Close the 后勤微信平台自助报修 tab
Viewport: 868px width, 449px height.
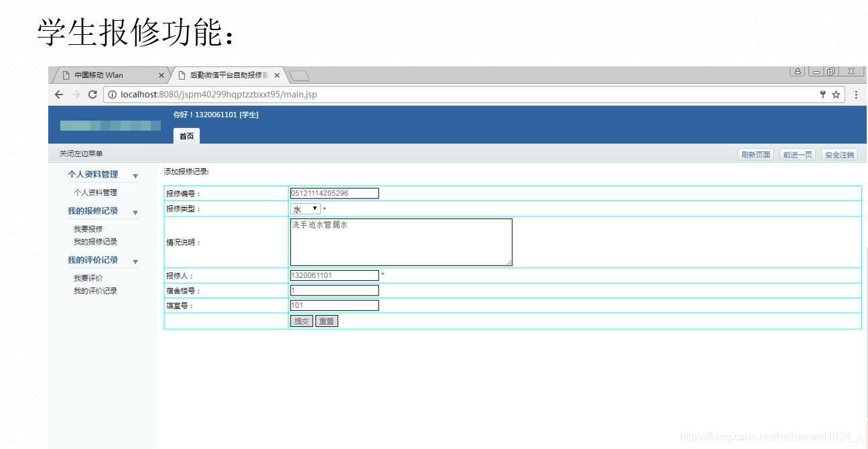coord(277,75)
